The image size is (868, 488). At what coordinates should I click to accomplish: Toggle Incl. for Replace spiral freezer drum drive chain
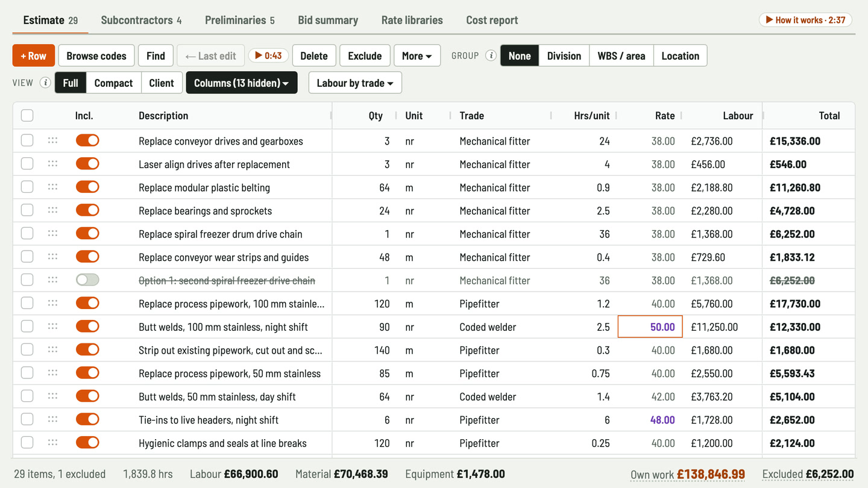[x=87, y=233]
